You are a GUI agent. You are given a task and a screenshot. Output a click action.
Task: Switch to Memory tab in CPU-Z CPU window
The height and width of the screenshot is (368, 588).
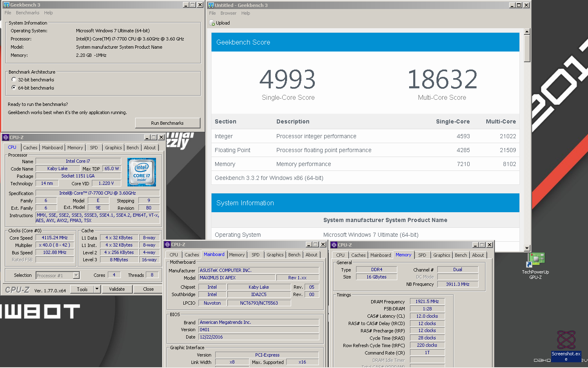[x=75, y=148]
